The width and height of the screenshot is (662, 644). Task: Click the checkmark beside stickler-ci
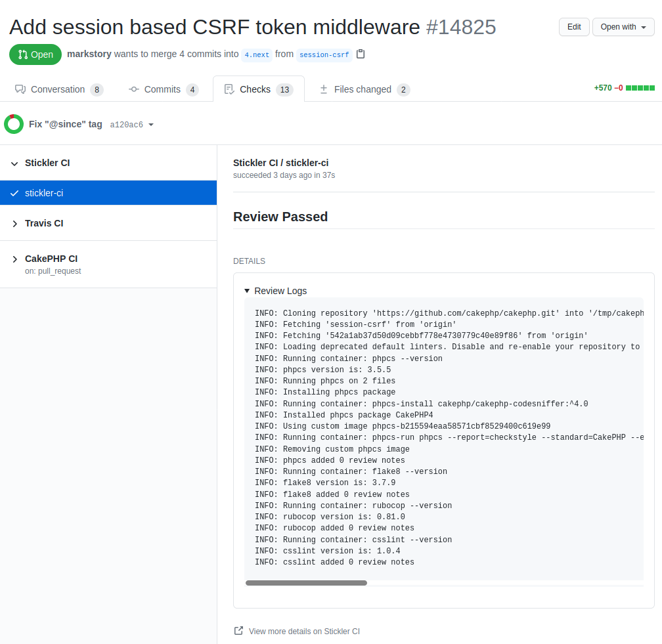pos(14,193)
